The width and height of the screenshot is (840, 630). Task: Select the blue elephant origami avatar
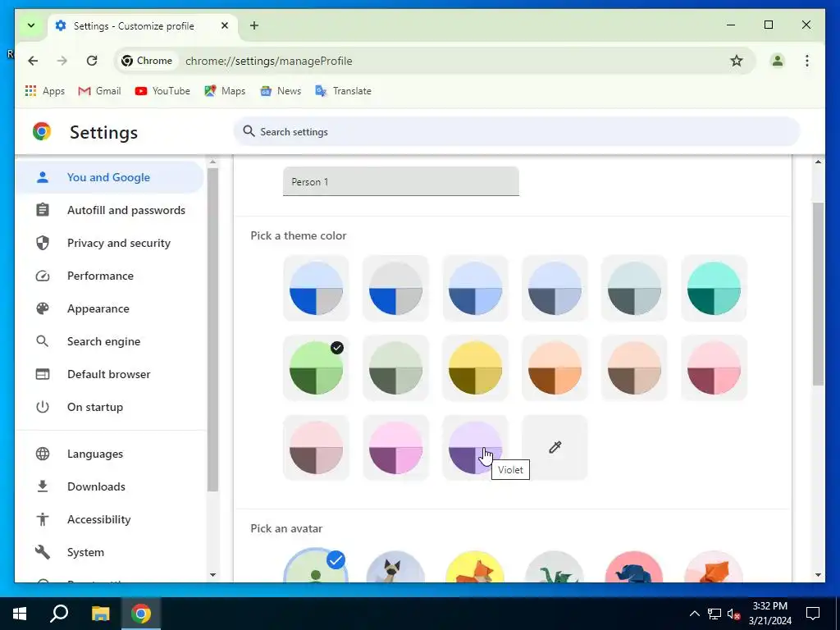click(x=634, y=567)
